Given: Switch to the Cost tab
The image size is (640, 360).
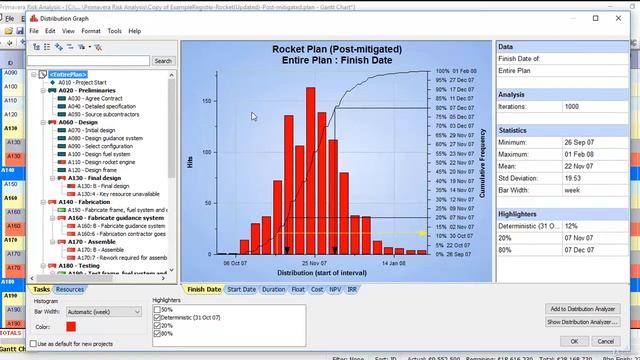Looking at the screenshot, I should tap(317, 289).
